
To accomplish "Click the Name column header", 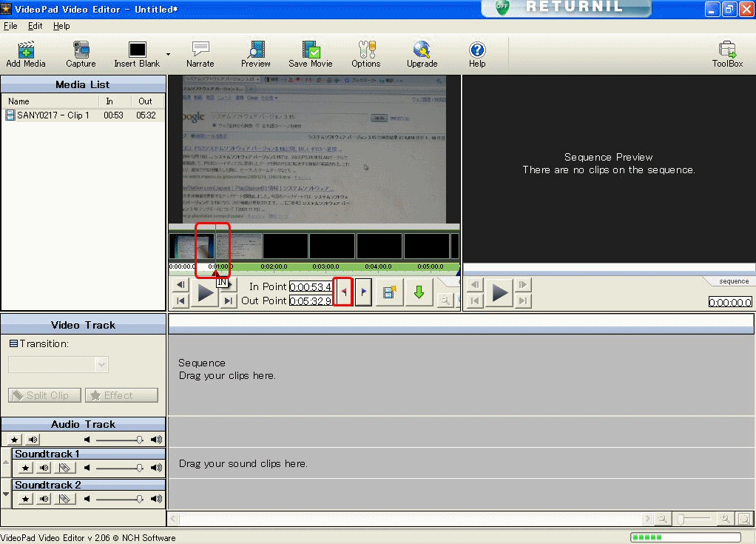I will coord(50,101).
